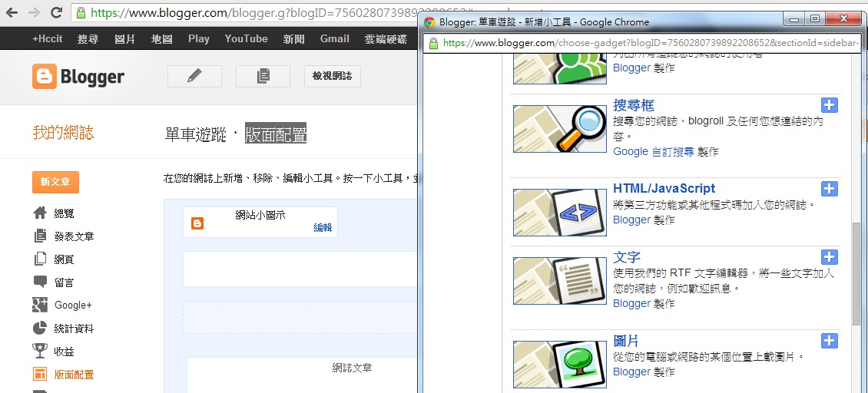Click the 網頁 pages icon
The width and height of the screenshot is (868, 393).
click(40, 259)
